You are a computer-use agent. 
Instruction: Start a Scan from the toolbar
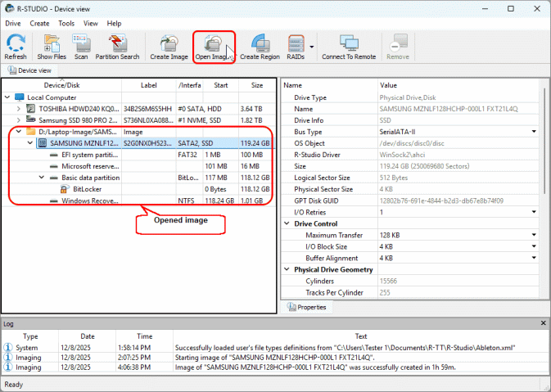[x=81, y=47]
